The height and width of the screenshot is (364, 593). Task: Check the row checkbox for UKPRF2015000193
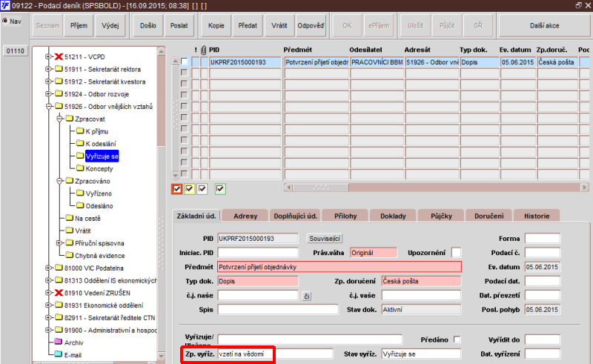click(184, 62)
